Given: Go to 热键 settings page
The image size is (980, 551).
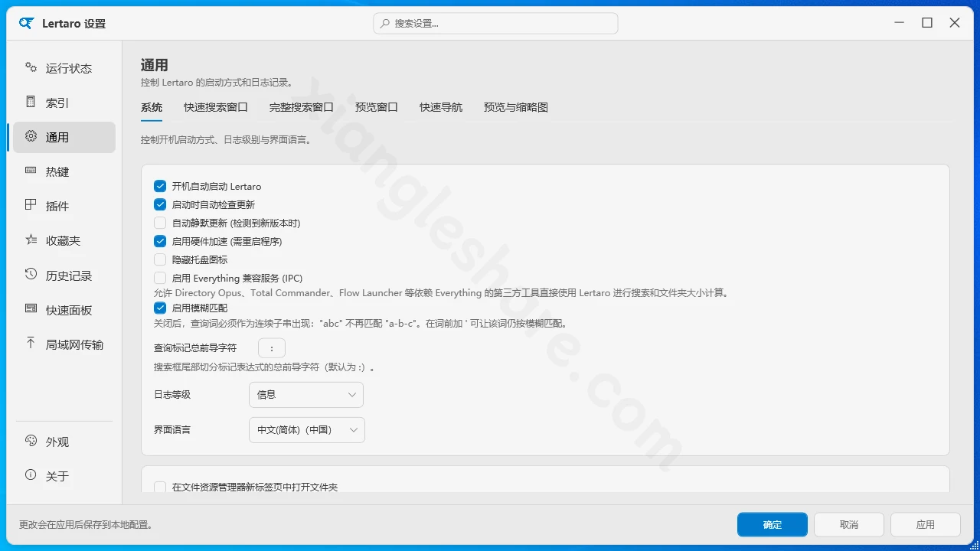Looking at the screenshot, I should point(64,171).
